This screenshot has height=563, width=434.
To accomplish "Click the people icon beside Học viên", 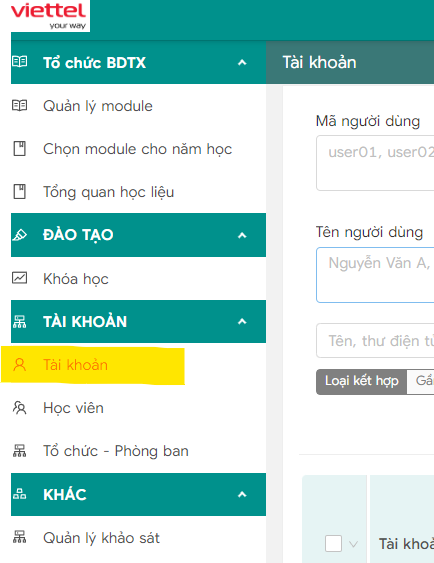I will point(19,408).
